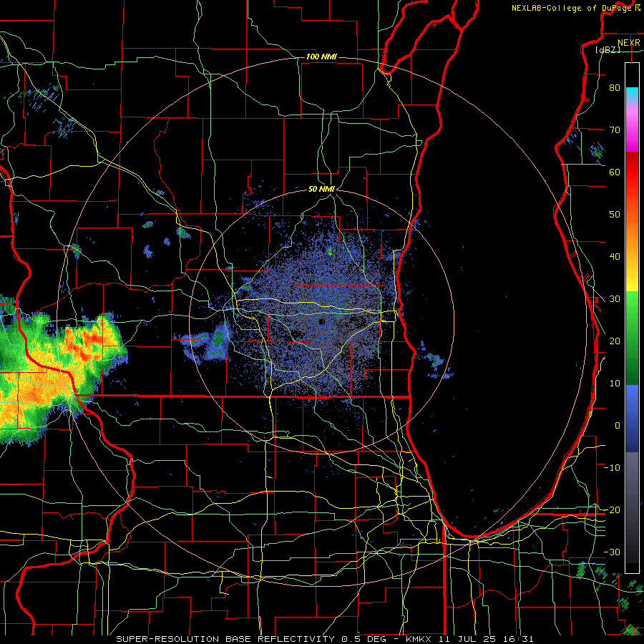Click the -30 value on the dBZ scale
The width and height of the screenshot is (644, 644).
point(612,552)
